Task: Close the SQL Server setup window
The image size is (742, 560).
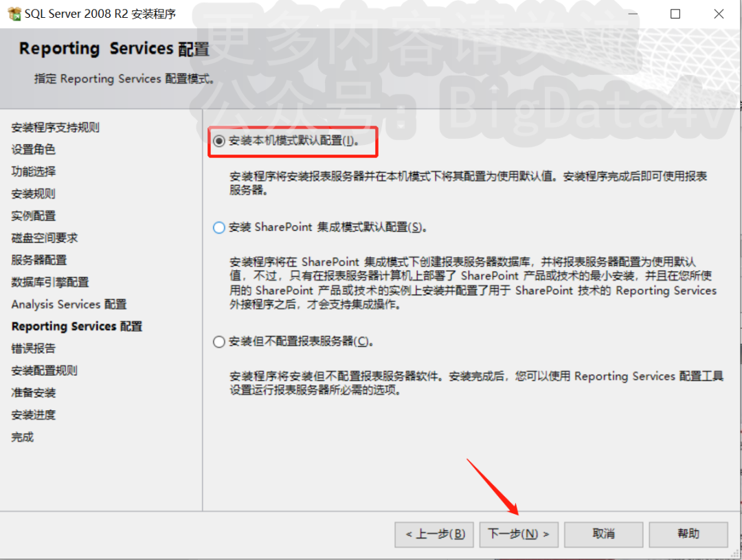Action: 719,14
